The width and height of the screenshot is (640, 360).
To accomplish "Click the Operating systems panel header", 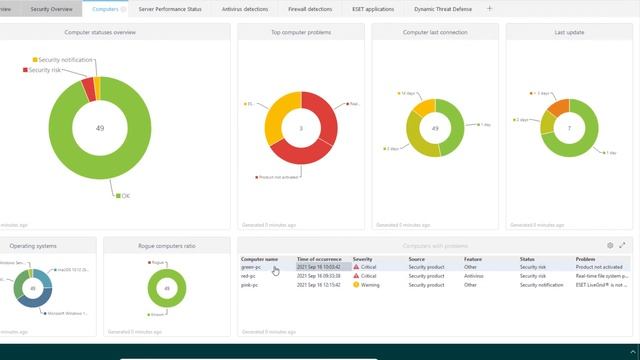I will coord(33,246).
